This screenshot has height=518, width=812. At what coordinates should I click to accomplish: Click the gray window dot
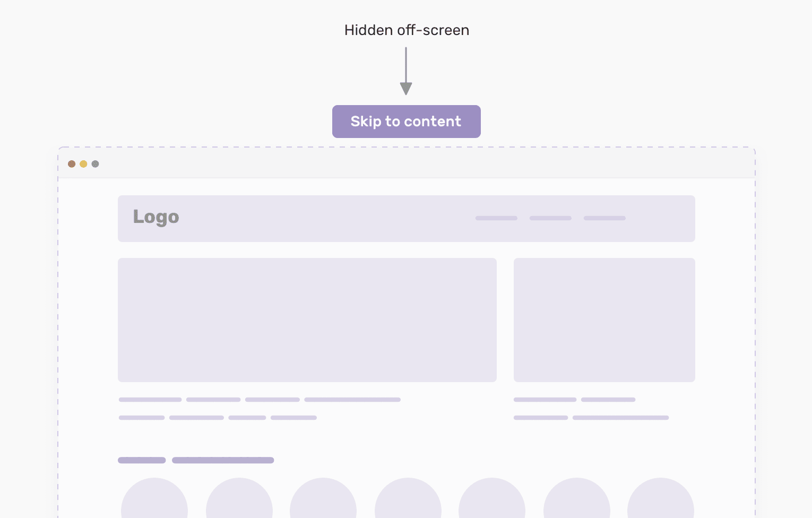click(x=95, y=164)
